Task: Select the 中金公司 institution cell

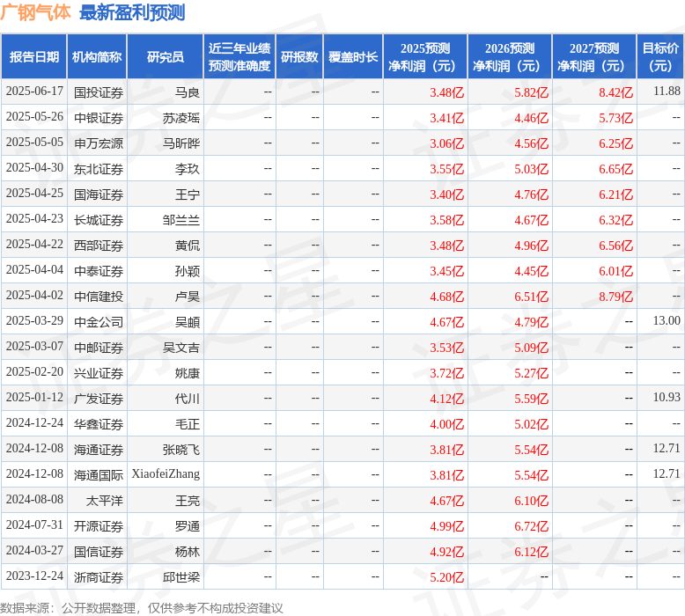Action: coord(99,322)
